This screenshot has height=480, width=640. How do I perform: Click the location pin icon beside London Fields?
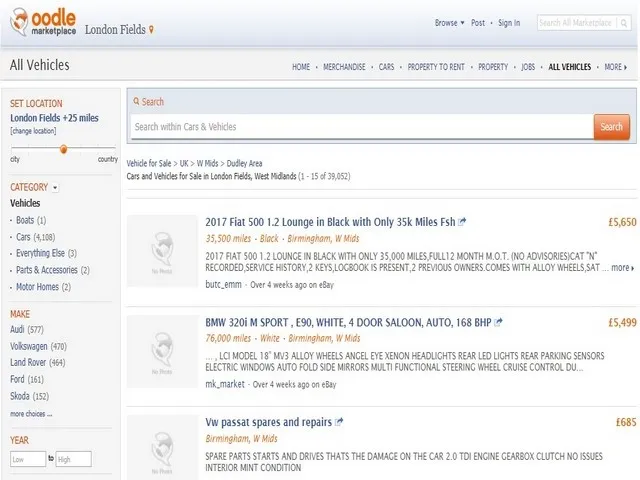click(152, 30)
